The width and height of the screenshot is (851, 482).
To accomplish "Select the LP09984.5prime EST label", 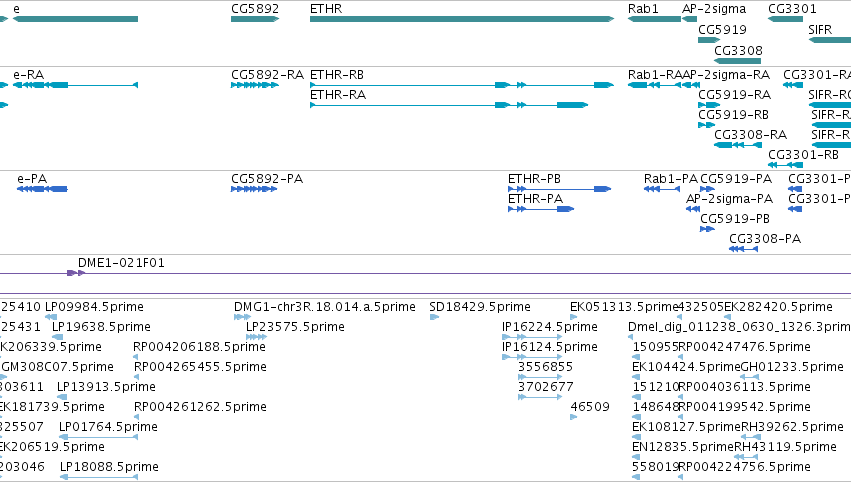I will click(94, 307).
